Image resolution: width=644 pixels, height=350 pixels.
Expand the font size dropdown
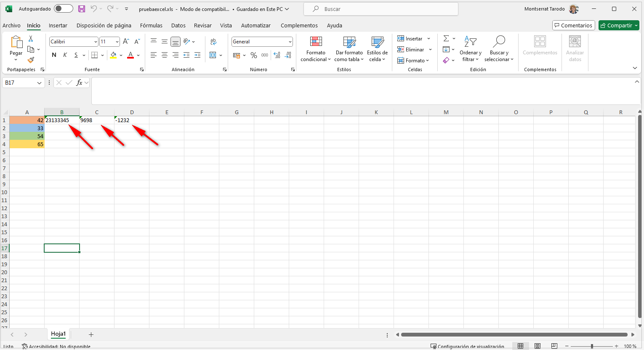tap(116, 41)
